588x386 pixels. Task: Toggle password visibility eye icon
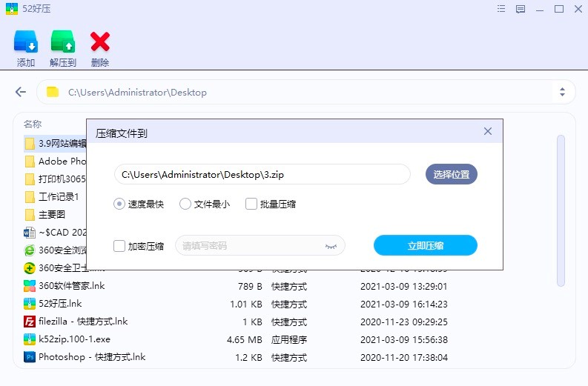pyautogui.click(x=331, y=246)
